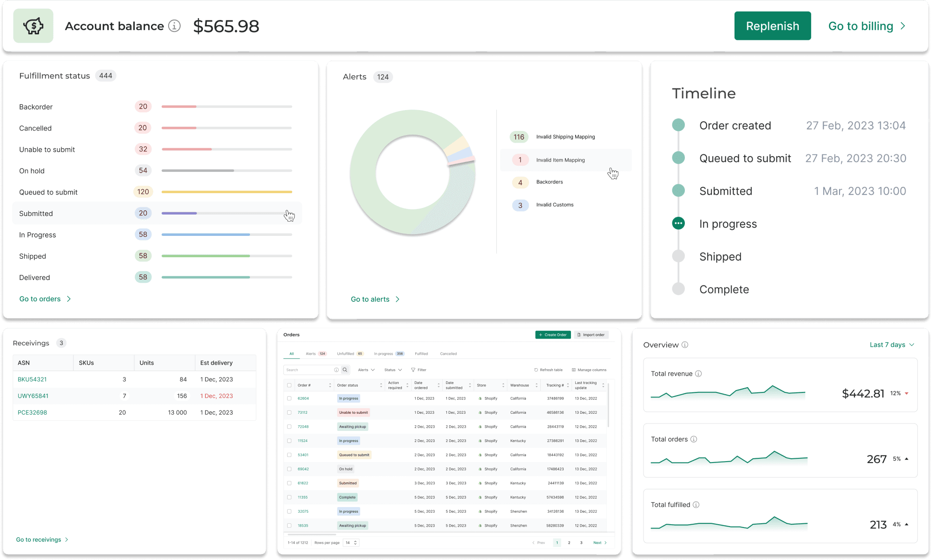
Task: Open the Status filter dropdown
Action: [393, 370]
